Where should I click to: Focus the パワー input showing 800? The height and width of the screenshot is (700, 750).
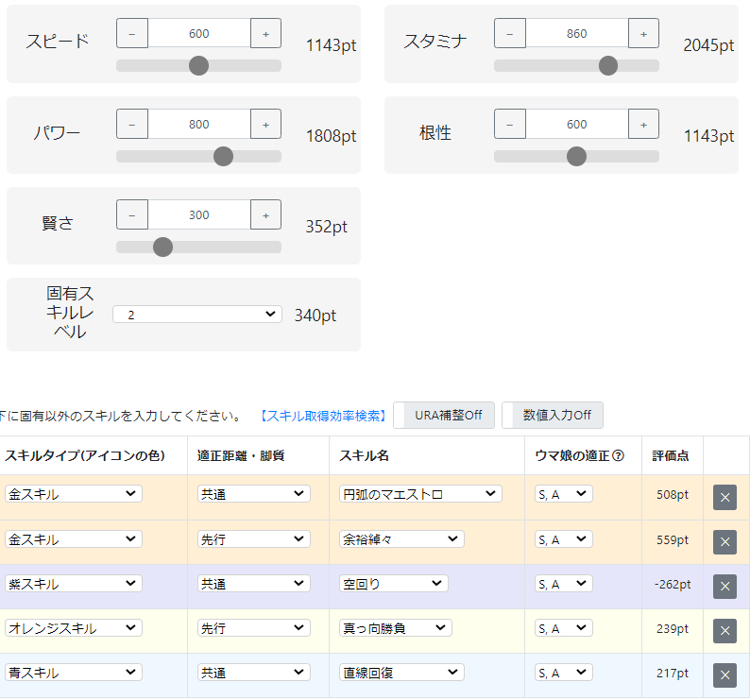pyautogui.click(x=199, y=124)
